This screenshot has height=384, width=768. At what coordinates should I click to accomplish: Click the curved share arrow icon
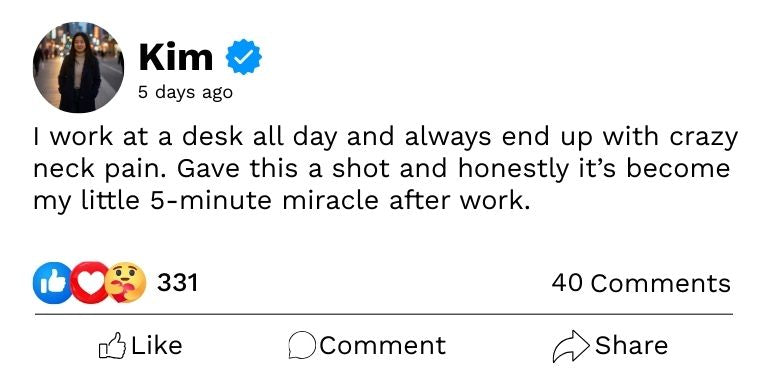571,346
